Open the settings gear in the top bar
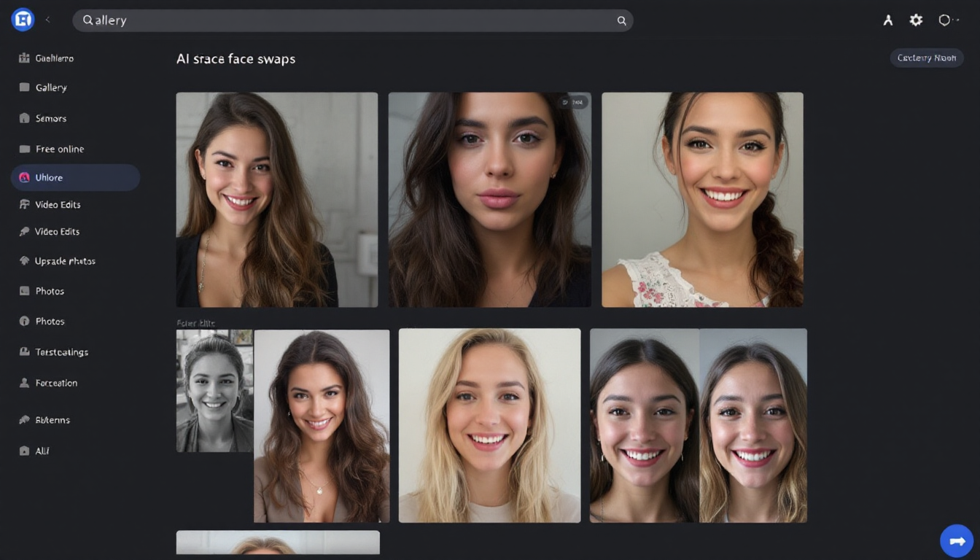Image resolution: width=980 pixels, height=560 pixels. [x=916, y=20]
